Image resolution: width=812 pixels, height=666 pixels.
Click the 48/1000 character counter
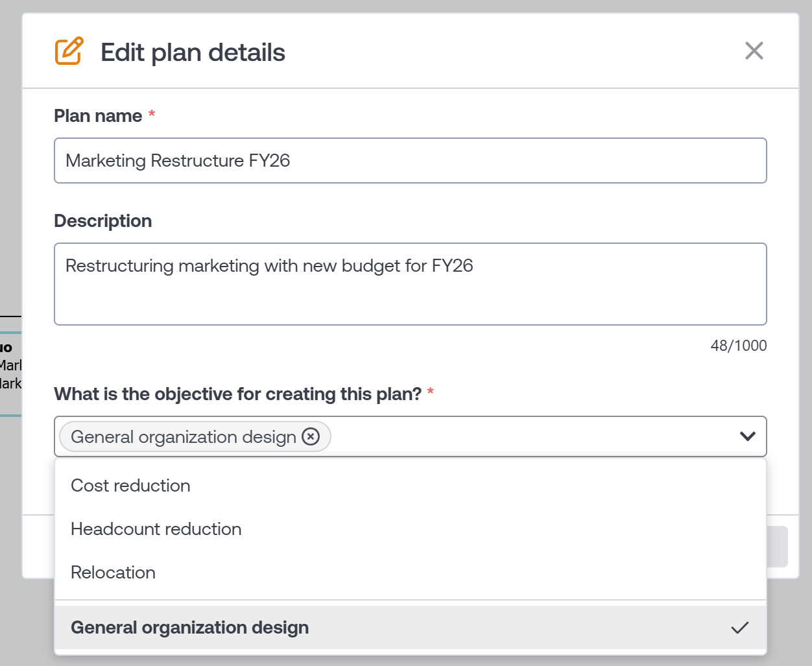(x=738, y=346)
